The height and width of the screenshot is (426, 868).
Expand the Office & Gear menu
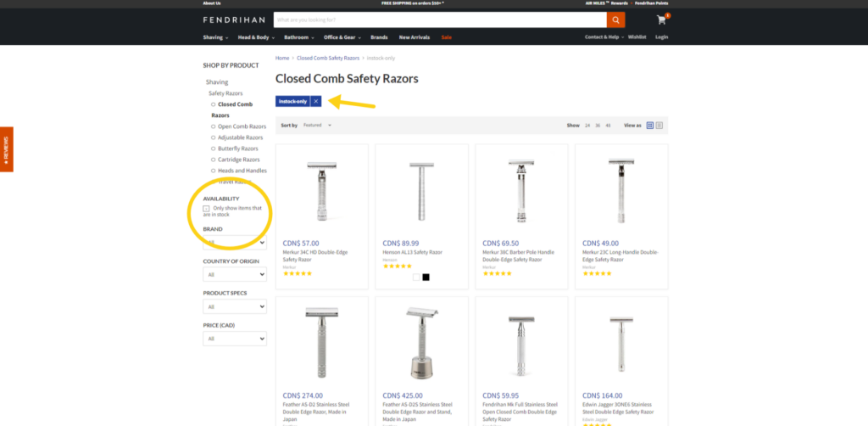(x=342, y=37)
